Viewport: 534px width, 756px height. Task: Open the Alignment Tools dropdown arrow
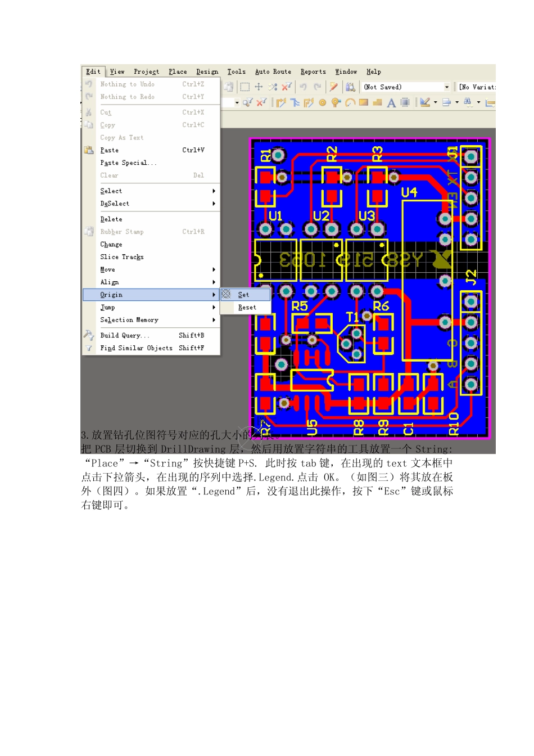[457, 102]
